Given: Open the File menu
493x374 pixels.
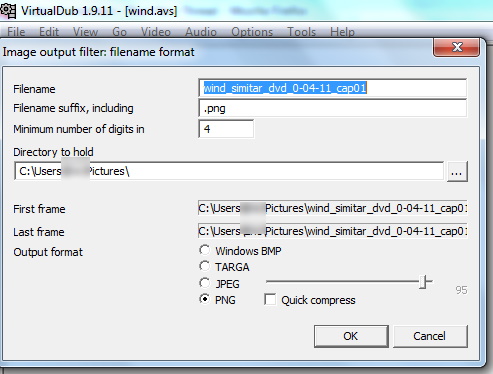Looking at the screenshot, I should click(x=16, y=32).
